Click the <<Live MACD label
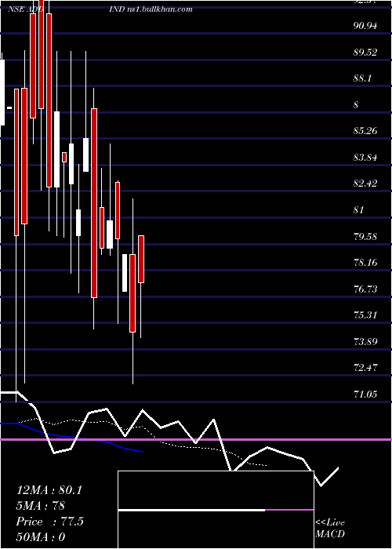Viewport: 392px width, 549px height. [x=330, y=529]
